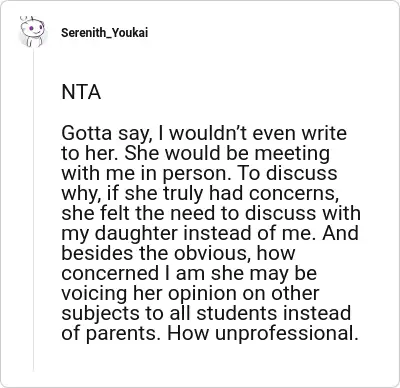
Task: Click the NTA verdict text
Action: coord(81,92)
